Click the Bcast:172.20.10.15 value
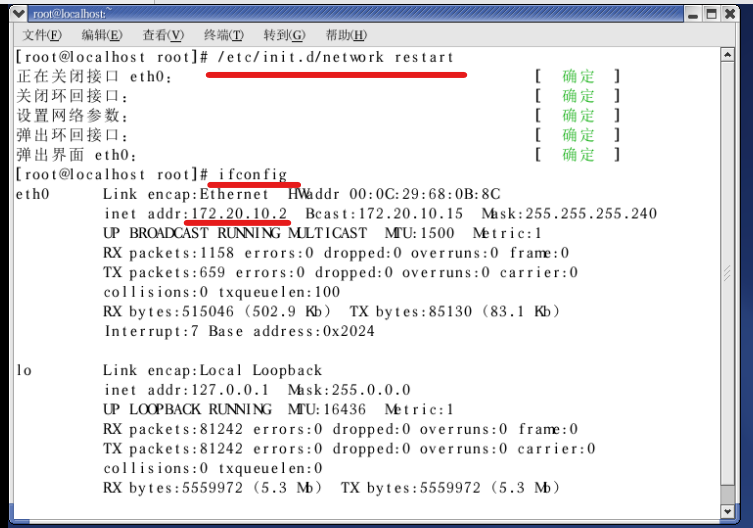753x528 pixels. click(384, 213)
